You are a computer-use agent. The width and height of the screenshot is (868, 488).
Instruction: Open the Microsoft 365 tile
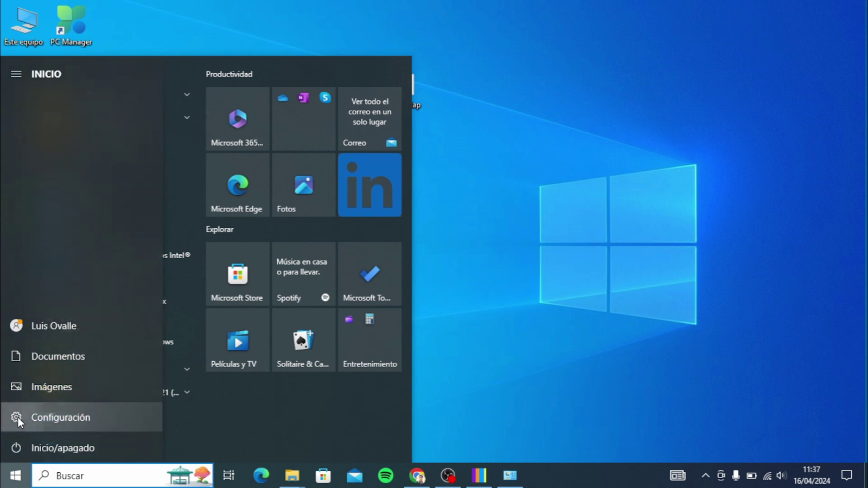(238, 119)
